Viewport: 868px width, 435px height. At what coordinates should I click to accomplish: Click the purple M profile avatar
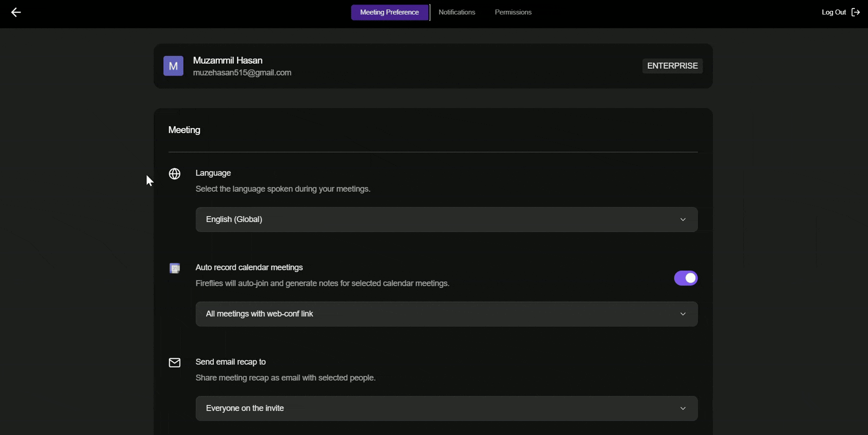click(x=173, y=66)
